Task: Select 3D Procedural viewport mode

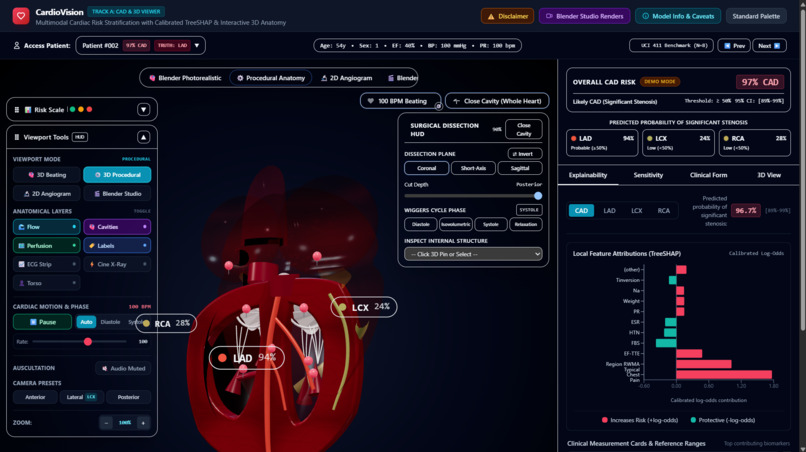Action: coord(117,175)
